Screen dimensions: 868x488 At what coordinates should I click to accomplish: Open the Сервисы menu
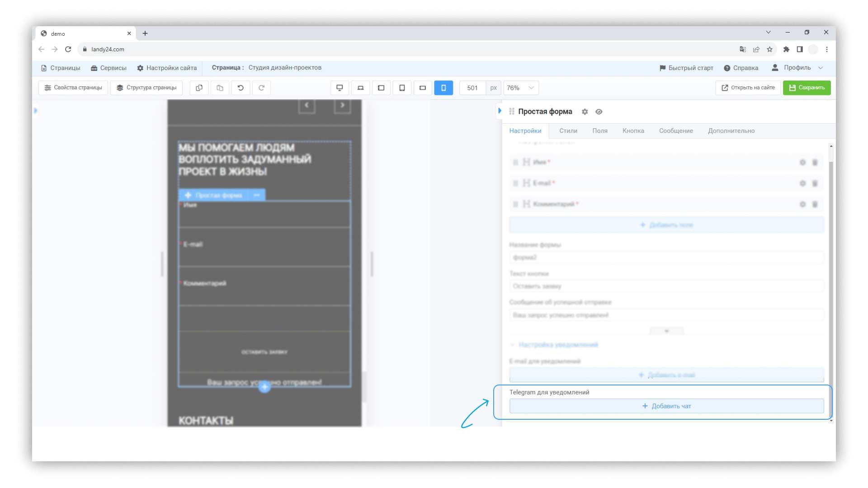pyautogui.click(x=108, y=68)
